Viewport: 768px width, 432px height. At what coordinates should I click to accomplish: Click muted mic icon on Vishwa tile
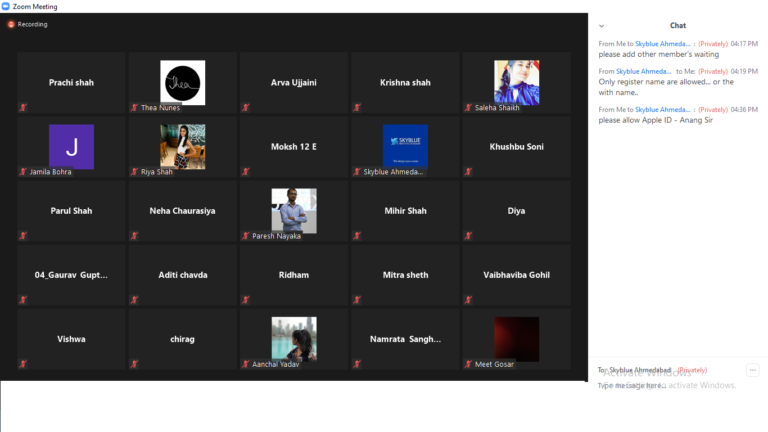pos(23,365)
